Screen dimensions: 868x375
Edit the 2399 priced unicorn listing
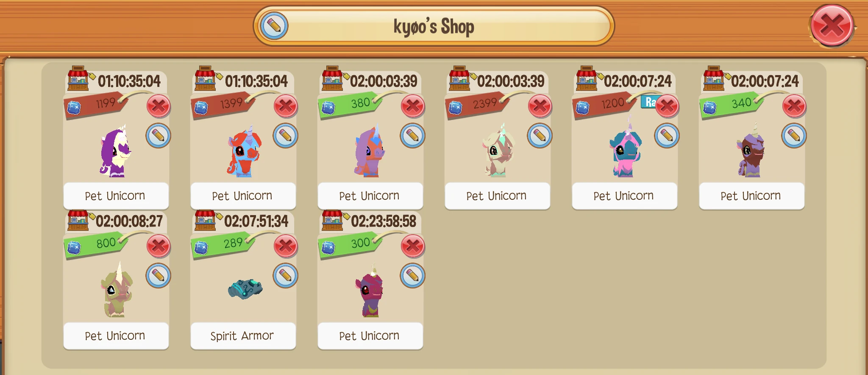(540, 136)
